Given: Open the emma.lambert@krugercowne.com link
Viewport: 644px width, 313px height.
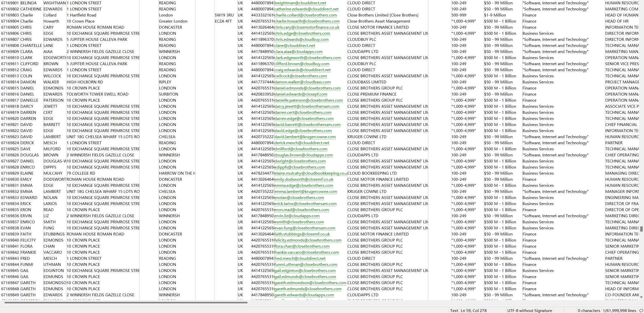Looking at the screenshot, I should [x=306, y=192].
